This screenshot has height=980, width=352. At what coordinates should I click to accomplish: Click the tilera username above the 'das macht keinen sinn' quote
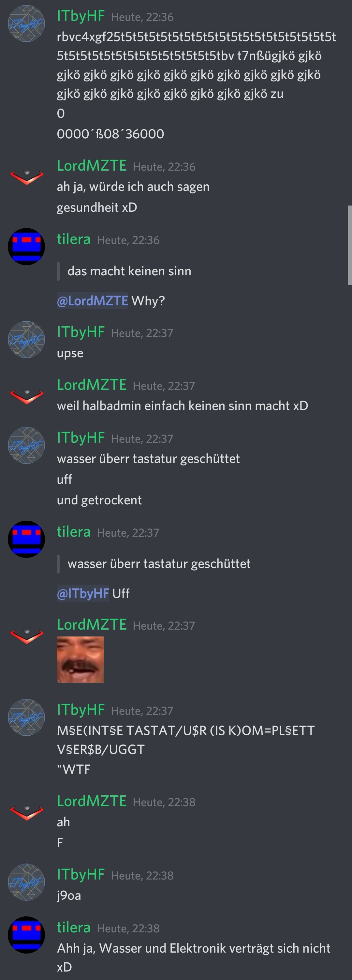[74, 239]
